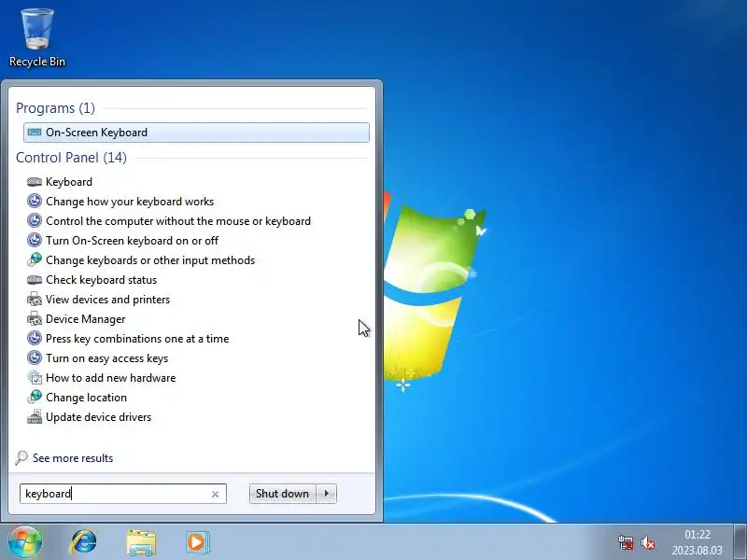Click icon for Turn On-Screen keyboard on or off
The height and width of the screenshot is (560, 747).
click(x=35, y=241)
